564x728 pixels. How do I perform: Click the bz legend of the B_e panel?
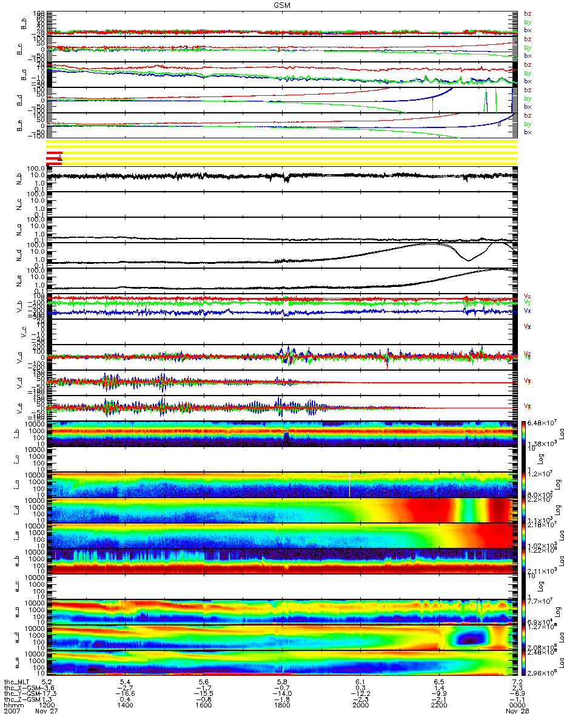(x=528, y=115)
